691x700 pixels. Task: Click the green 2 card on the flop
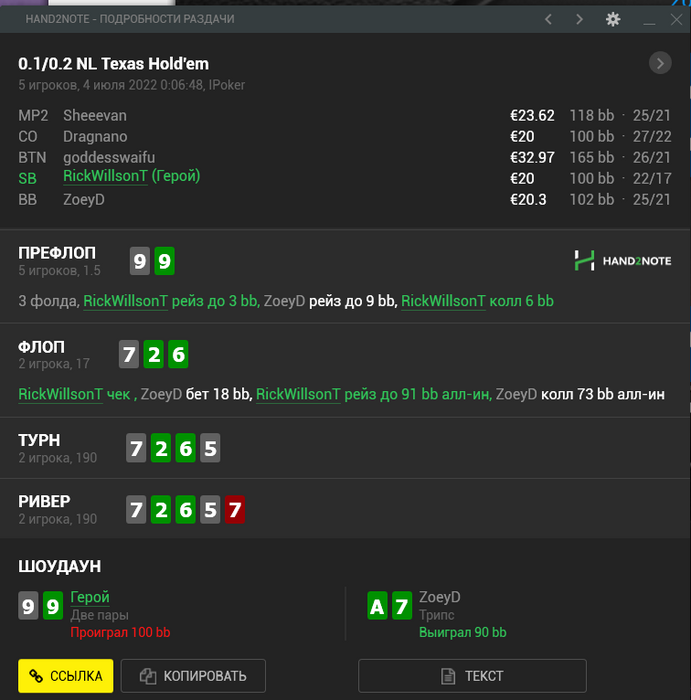(x=154, y=354)
